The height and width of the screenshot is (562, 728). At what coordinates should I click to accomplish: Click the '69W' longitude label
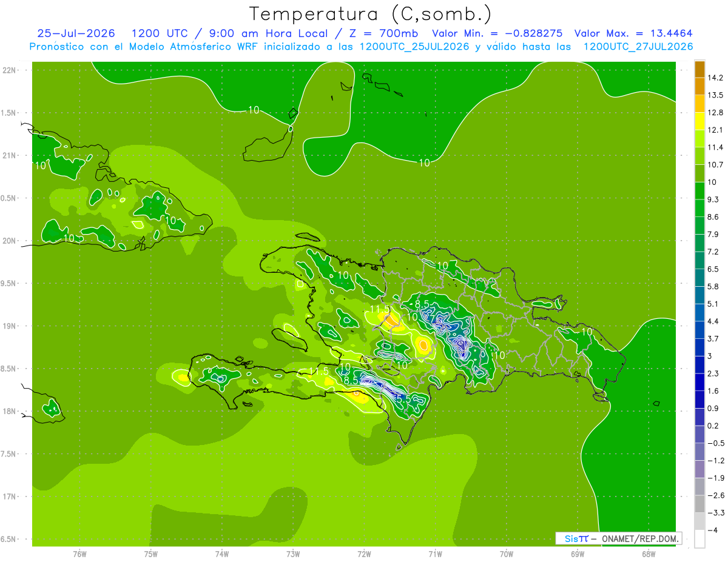(x=577, y=554)
